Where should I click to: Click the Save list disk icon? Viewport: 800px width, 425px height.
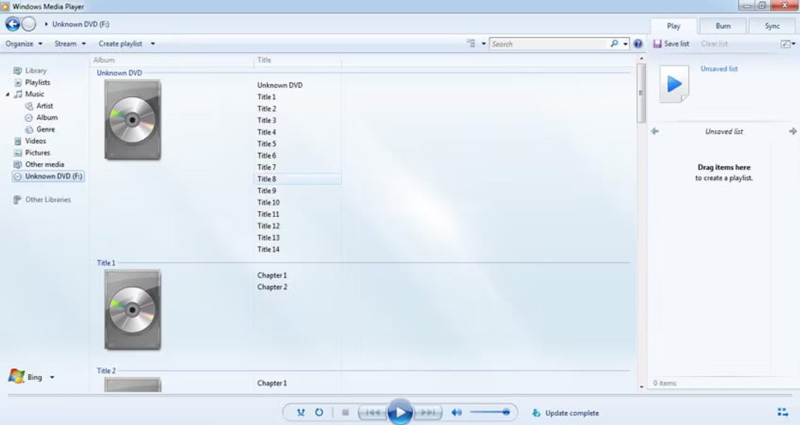657,44
